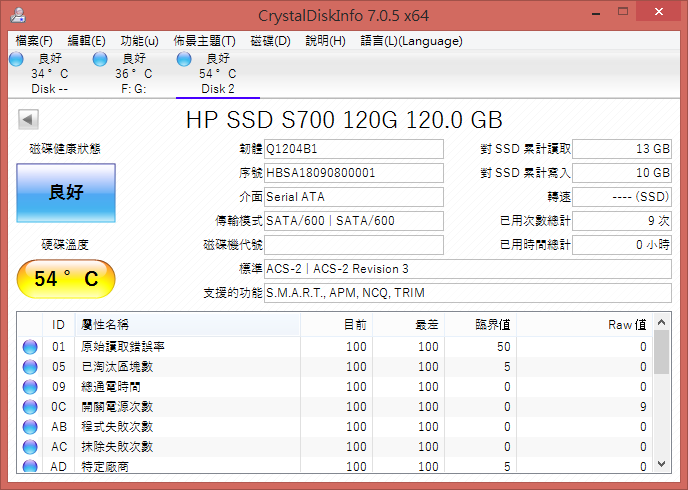Click threshold value 50 in row 01
The width and height of the screenshot is (688, 490).
504,347
